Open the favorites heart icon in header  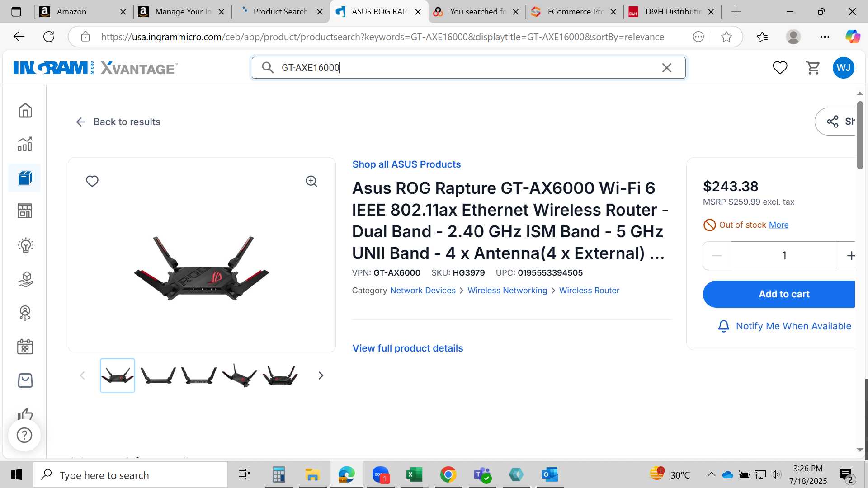(780, 68)
